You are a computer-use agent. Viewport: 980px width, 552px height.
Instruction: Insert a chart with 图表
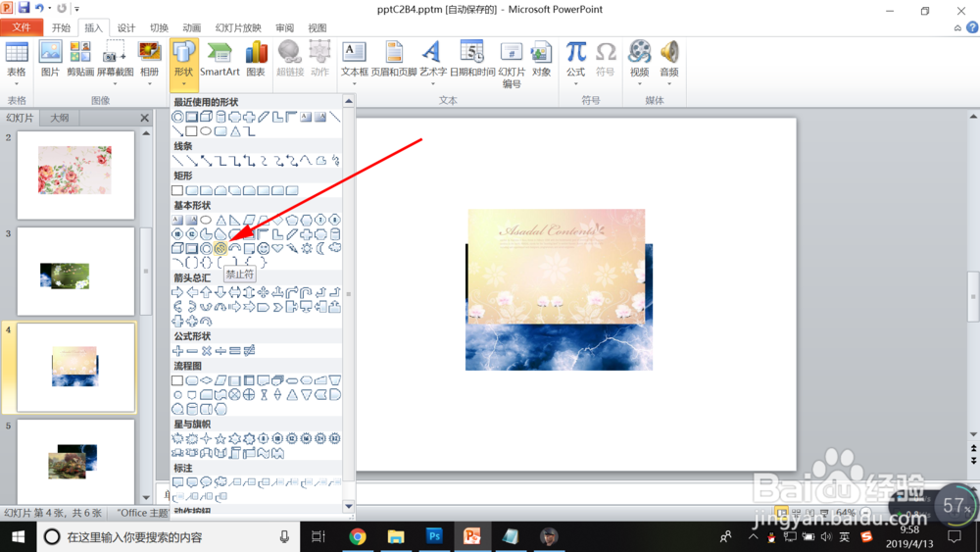pyautogui.click(x=256, y=59)
